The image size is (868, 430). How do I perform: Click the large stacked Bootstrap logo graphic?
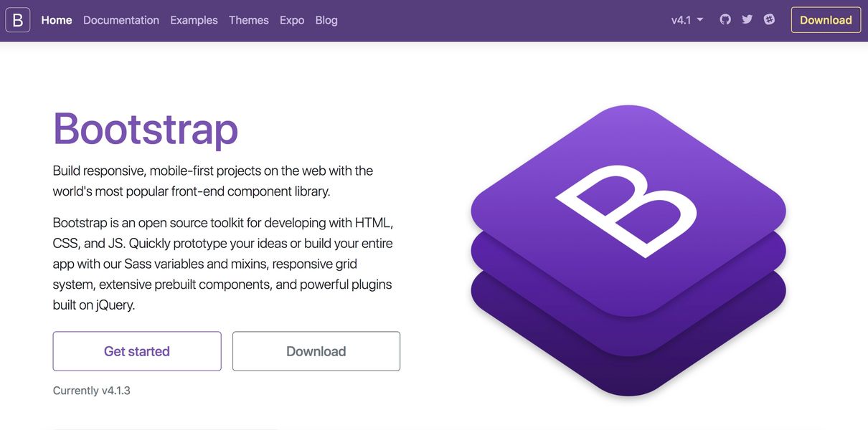[x=628, y=250]
